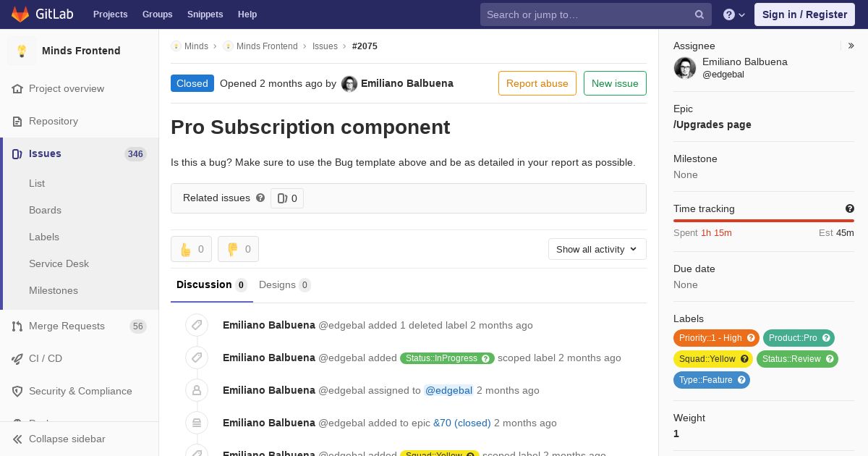
Task: Click Emiliano Balbuena's author avatar near Opened
Action: coord(349,84)
